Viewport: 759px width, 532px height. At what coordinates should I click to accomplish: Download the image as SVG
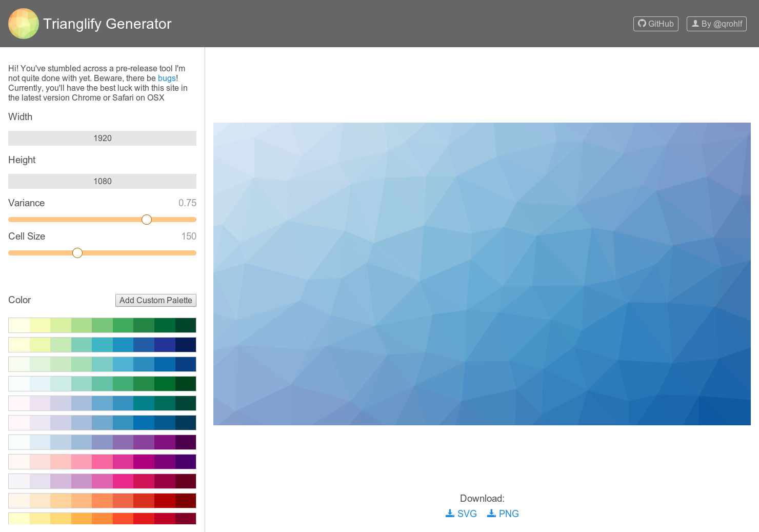(461, 513)
